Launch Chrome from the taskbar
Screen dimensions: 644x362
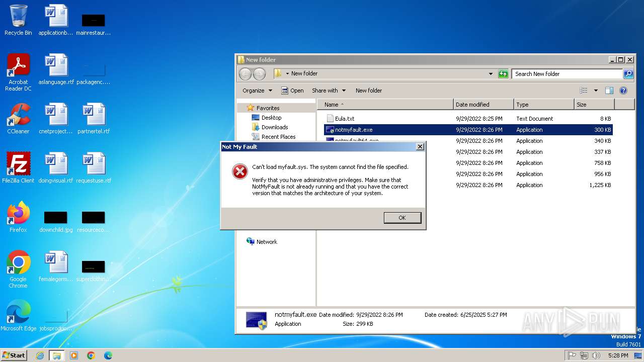[91, 355]
